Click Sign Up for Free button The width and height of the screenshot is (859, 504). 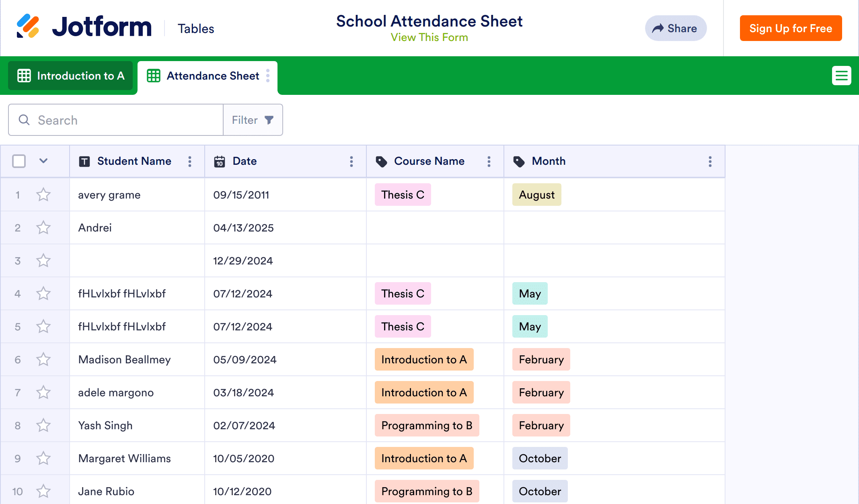(x=791, y=28)
